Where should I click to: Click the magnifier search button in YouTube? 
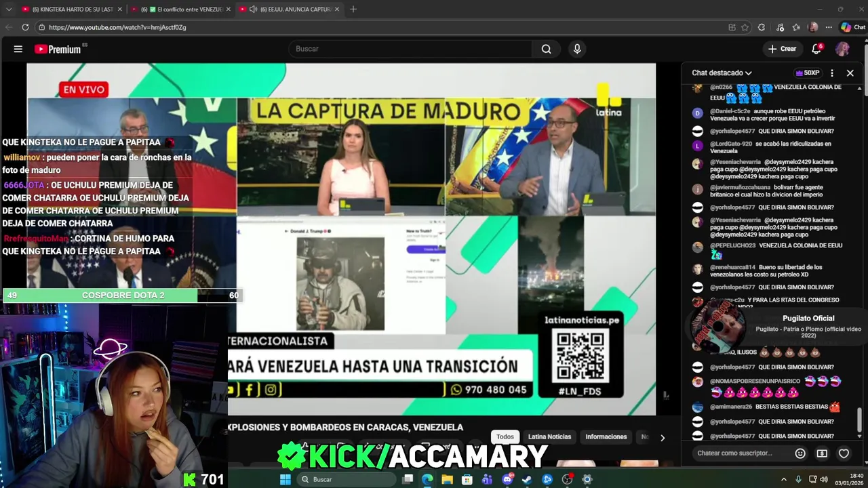(546, 49)
